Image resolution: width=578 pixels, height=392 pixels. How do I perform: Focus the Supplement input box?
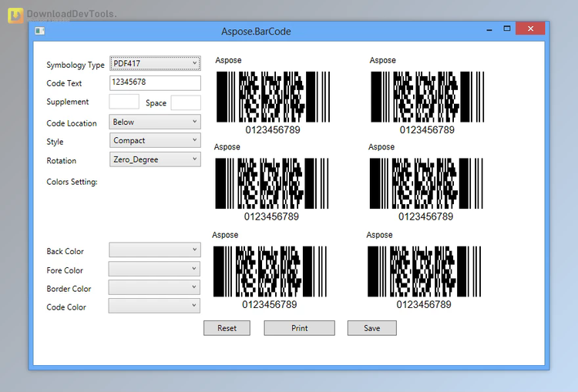pyautogui.click(x=124, y=102)
